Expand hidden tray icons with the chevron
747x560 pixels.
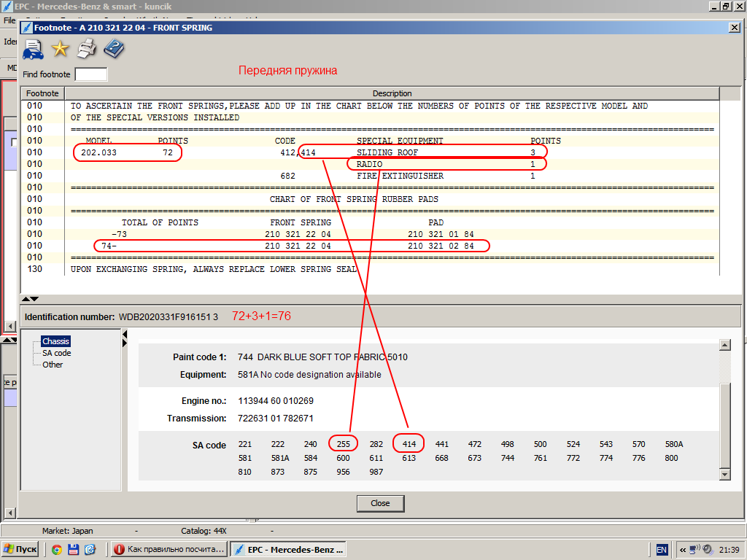coord(682,550)
